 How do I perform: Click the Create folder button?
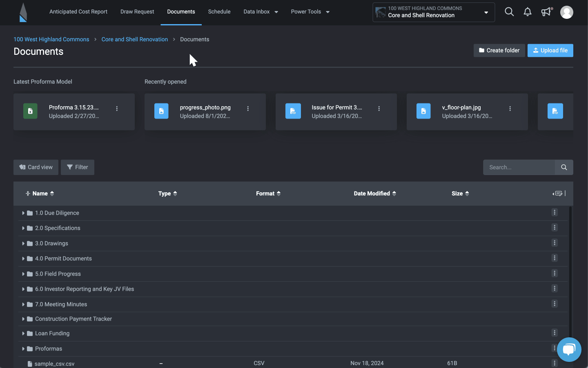click(499, 50)
